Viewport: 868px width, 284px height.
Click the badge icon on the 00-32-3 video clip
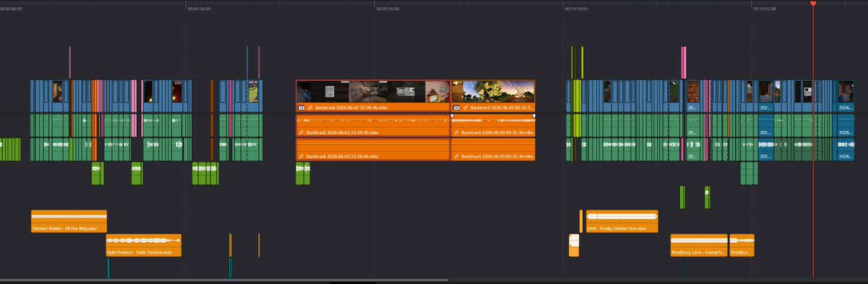(x=456, y=107)
